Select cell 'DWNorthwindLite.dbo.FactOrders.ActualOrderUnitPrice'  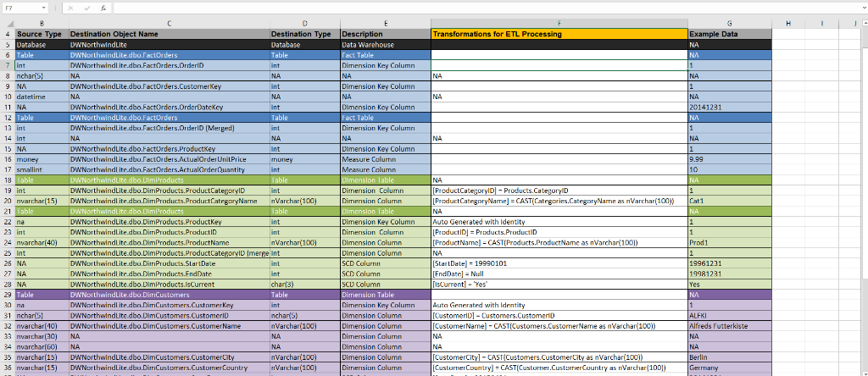tap(170, 159)
